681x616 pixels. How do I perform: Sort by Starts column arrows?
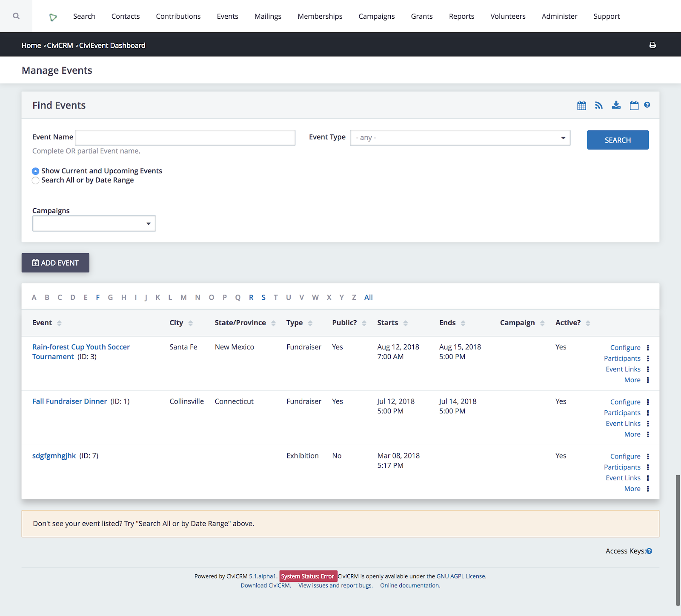(406, 323)
